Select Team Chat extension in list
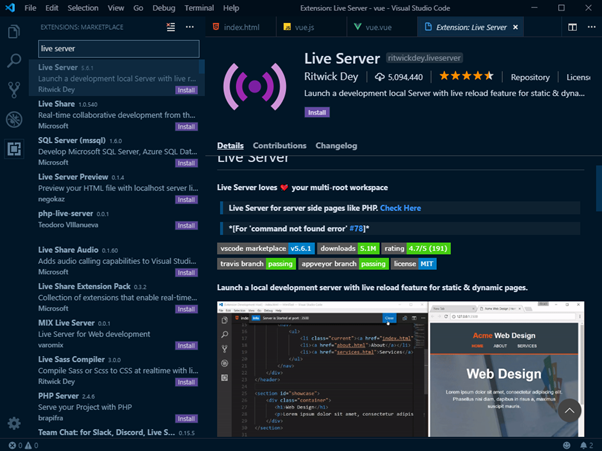 pyautogui.click(x=117, y=433)
